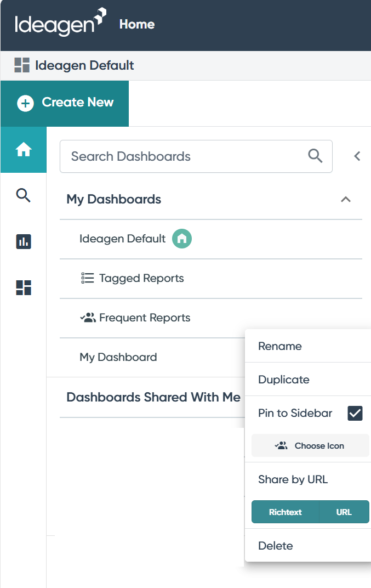Click the Ideagen Default title in breadcrumb bar
This screenshot has width=371, height=588.
84,65
